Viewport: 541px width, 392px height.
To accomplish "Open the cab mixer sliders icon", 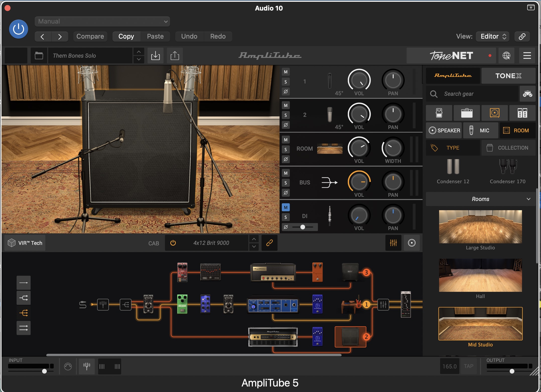I will coord(393,243).
